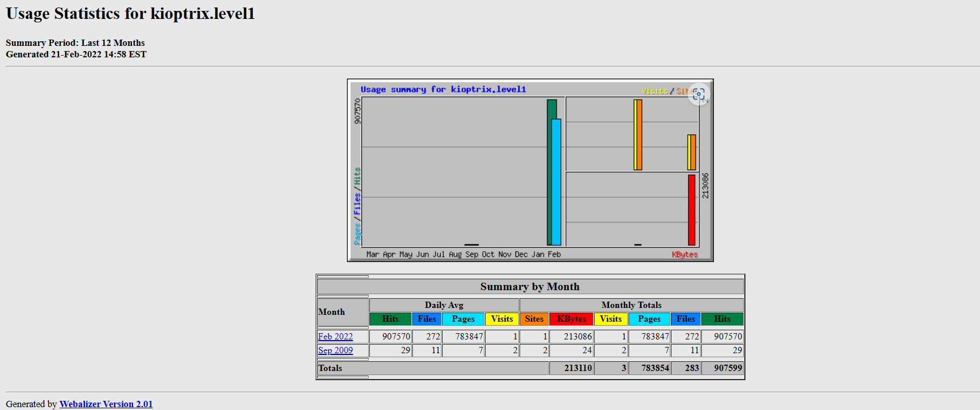Click the Totals KBytes cell showing 213110
The image size is (980, 410).
coord(571,368)
